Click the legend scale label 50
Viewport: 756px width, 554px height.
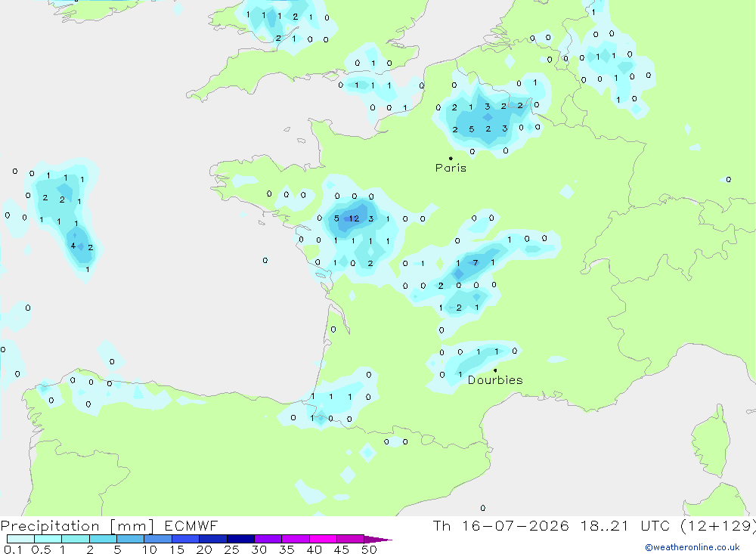[x=370, y=549]
